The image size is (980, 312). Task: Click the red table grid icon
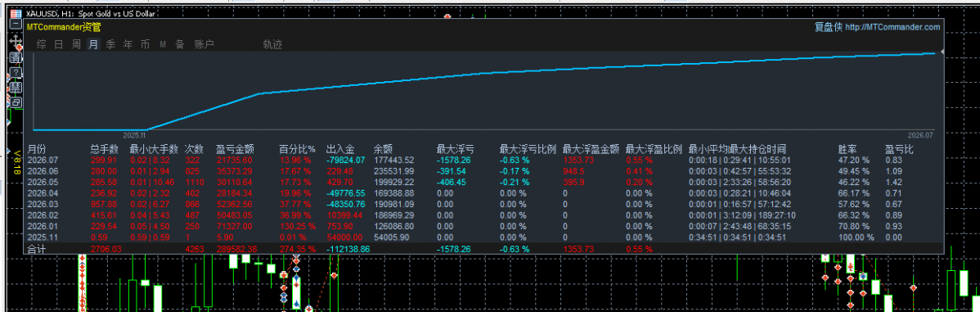click(x=16, y=13)
